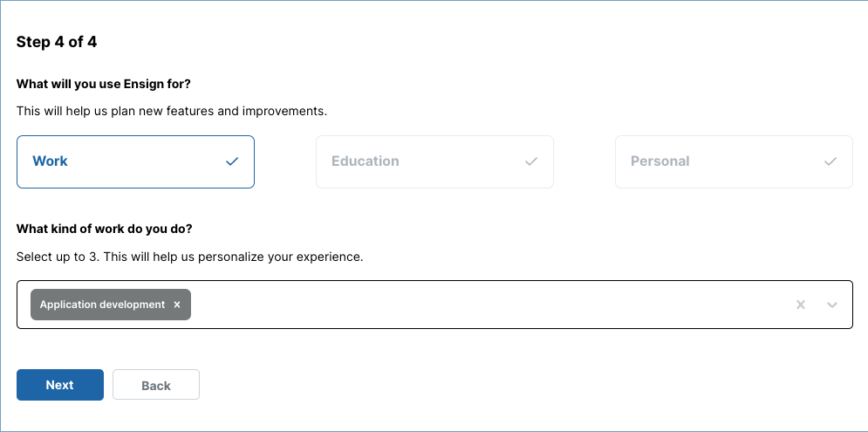Click the checkmark icon in Work card
Viewport: 868px width, 432px height.
pyautogui.click(x=232, y=161)
